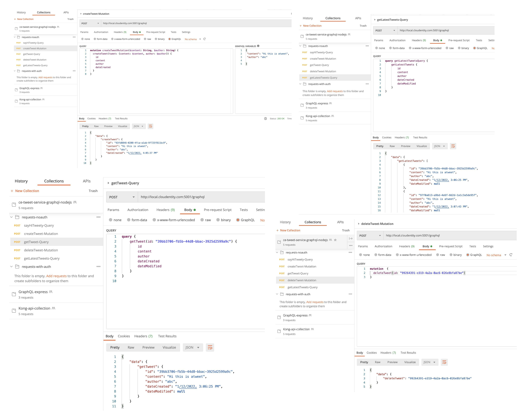Open requests-noauth folder options in getTweet-Query panel

98,217
